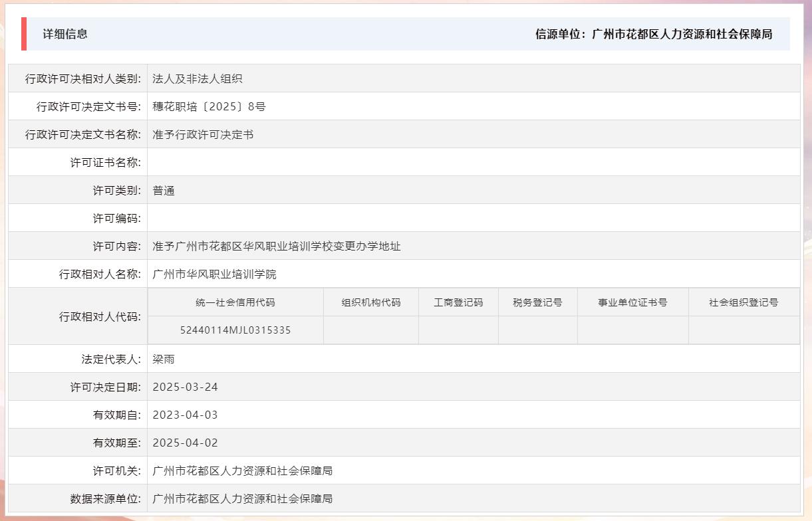Image resolution: width=812 pixels, height=521 pixels.
Task: Select the 普通 license category value
Action: pyautogui.click(x=164, y=189)
